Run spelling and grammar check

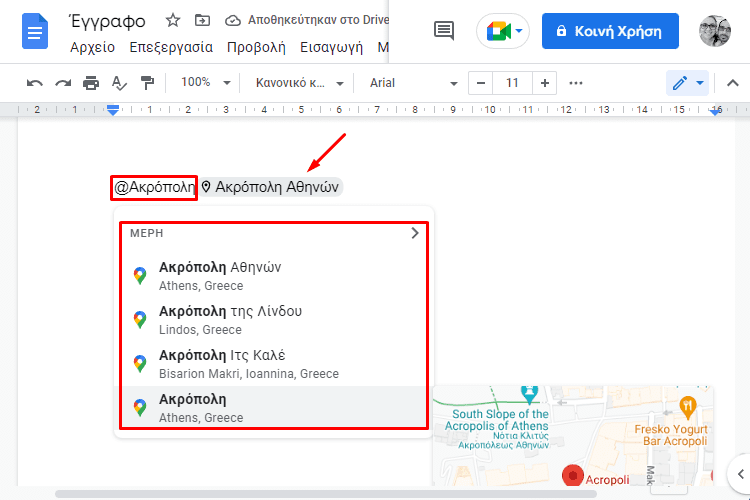pos(119,83)
